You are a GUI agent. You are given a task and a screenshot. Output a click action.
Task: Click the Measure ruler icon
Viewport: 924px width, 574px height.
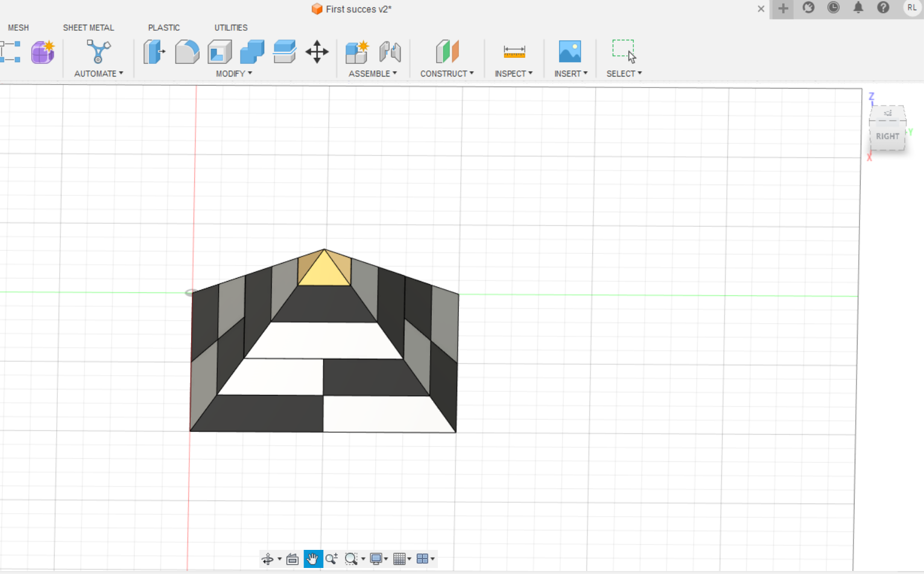tap(514, 52)
